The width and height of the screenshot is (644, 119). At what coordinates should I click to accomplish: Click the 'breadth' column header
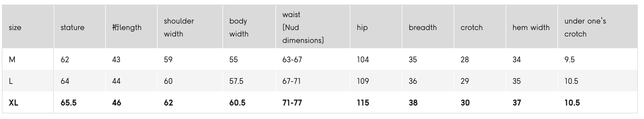tap(423, 27)
